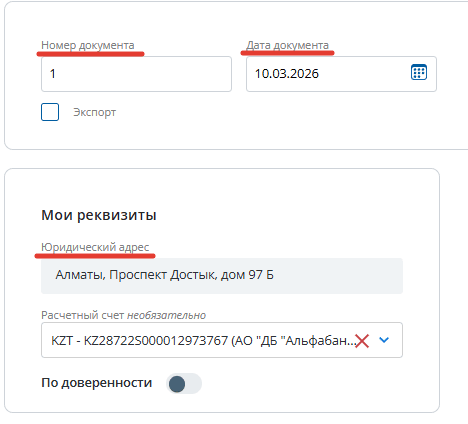The image size is (468, 424).
Task: Click the По доверенности label
Action: point(97,383)
